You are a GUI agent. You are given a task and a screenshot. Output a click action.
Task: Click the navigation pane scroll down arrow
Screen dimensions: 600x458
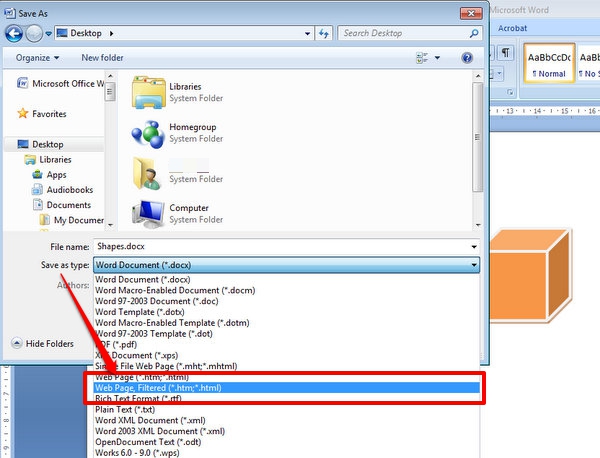[x=110, y=225]
